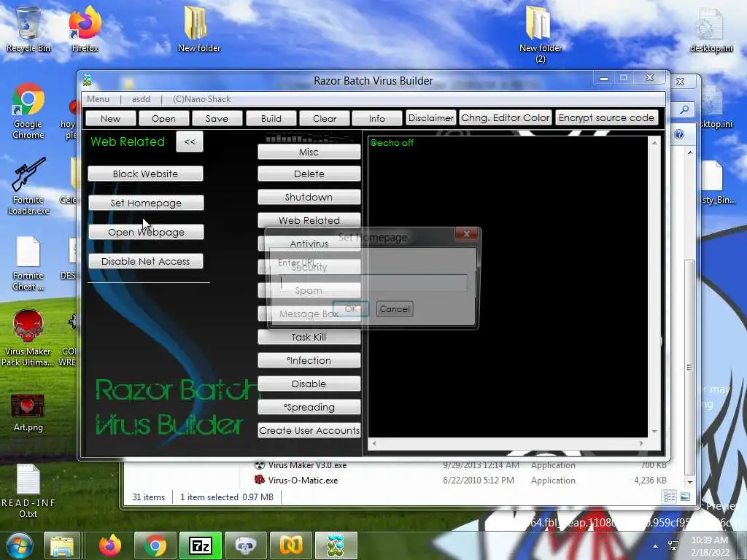Open the first New folder on the desktop
The image size is (747, 560).
[x=198, y=29]
